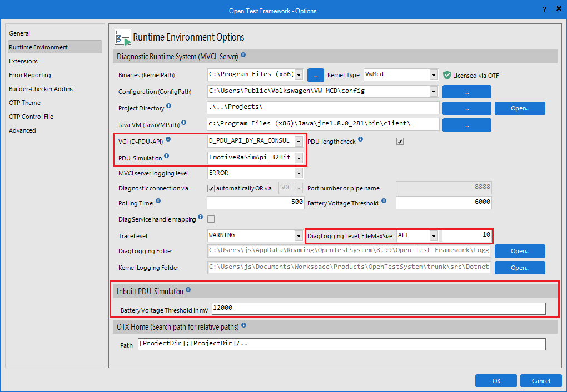The image size is (567, 392).
Task: Open the Error Reporting options page
Action: [x=29, y=75]
